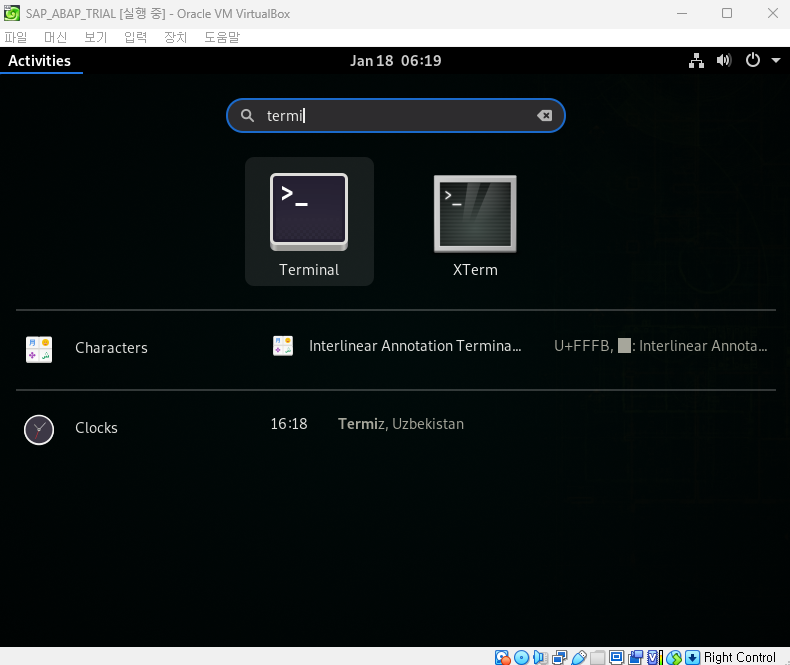Click VirtualBox recording status icon

click(x=636, y=657)
